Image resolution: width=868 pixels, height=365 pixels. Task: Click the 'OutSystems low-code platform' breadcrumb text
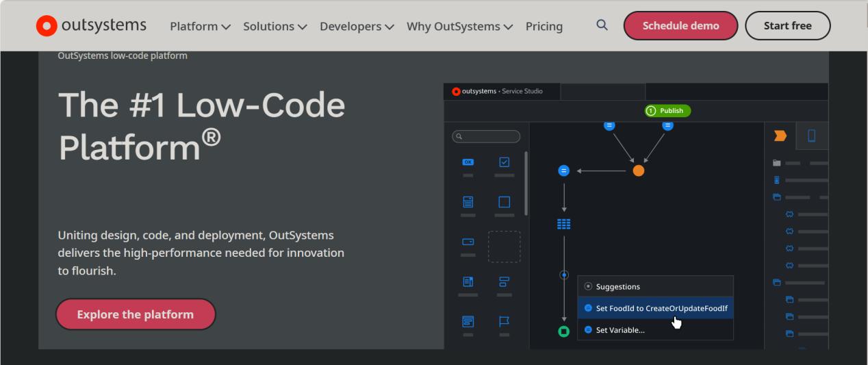tap(123, 55)
